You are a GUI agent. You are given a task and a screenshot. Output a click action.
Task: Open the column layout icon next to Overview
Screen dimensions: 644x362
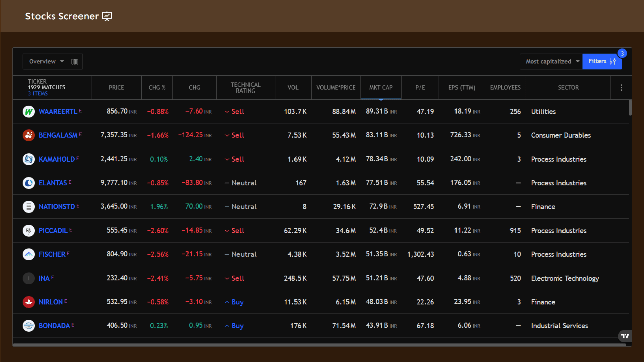(74, 61)
